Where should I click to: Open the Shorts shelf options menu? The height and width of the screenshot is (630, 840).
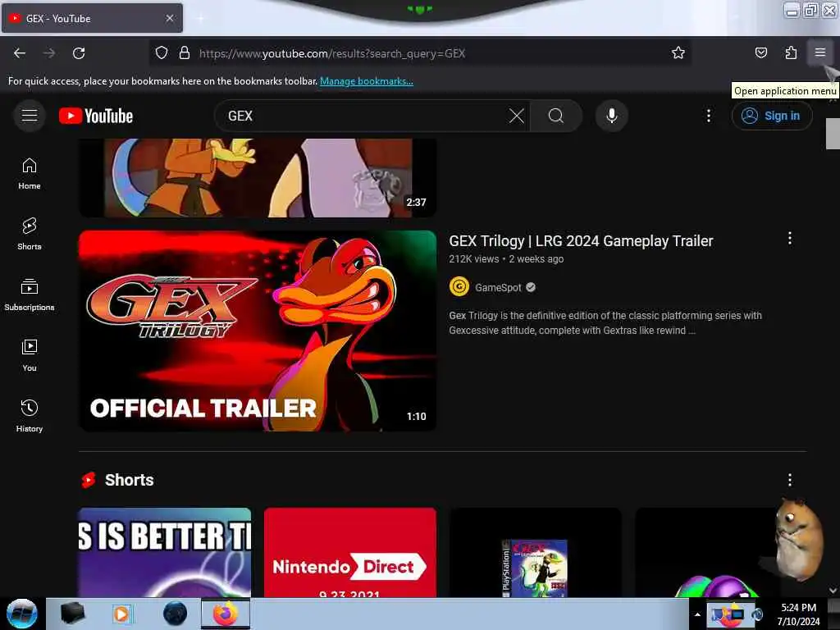pos(790,479)
